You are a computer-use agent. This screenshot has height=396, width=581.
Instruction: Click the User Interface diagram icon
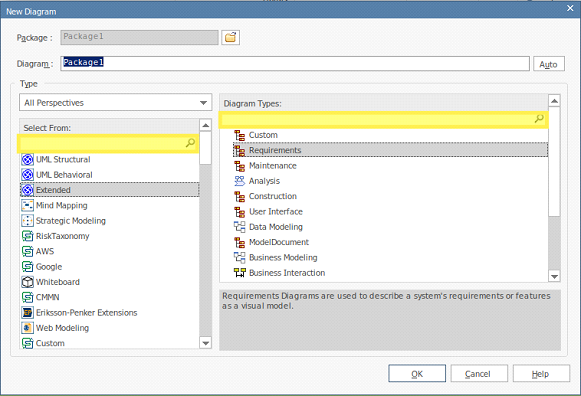click(x=240, y=212)
